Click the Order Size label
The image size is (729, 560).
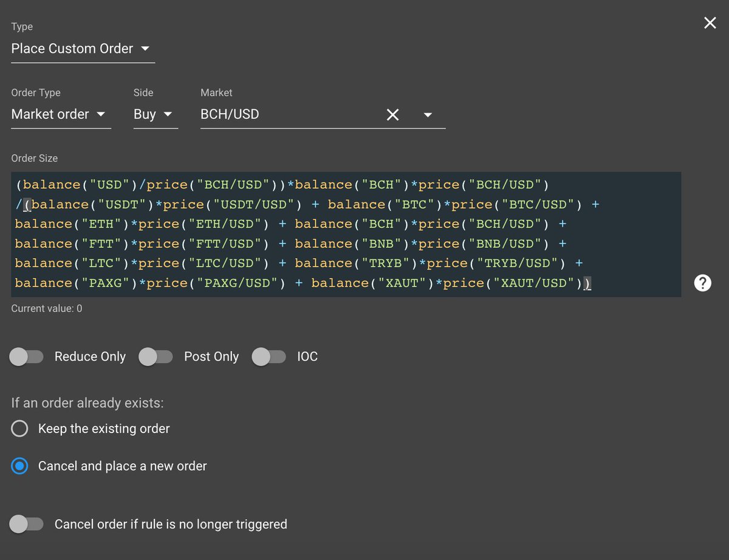pyautogui.click(x=35, y=158)
